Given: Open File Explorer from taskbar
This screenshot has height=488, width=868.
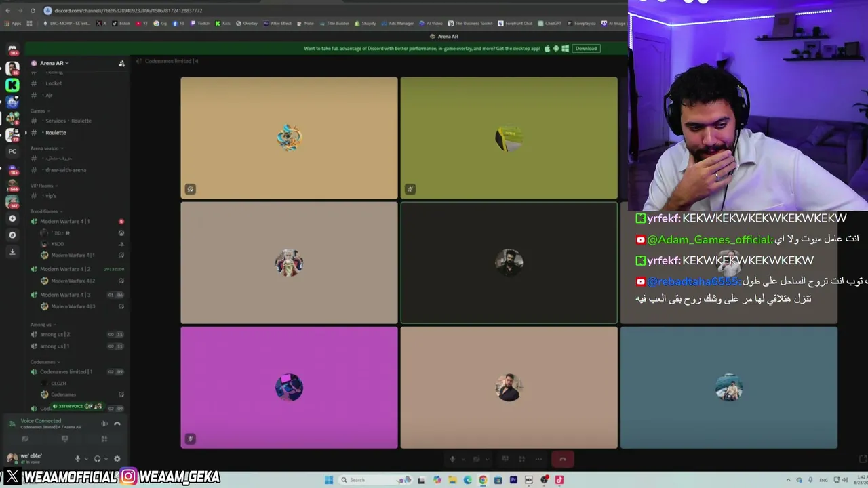Looking at the screenshot, I should click(452, 480).
